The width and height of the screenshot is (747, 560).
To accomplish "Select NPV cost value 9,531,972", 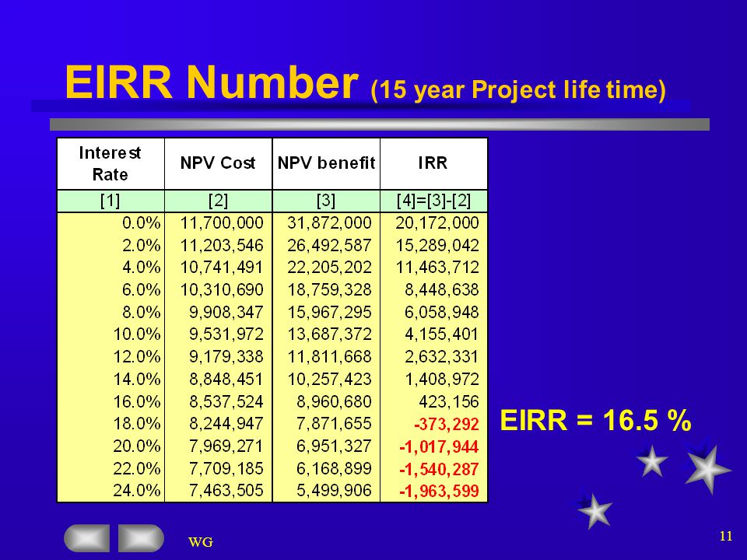I will click(226, 334).
